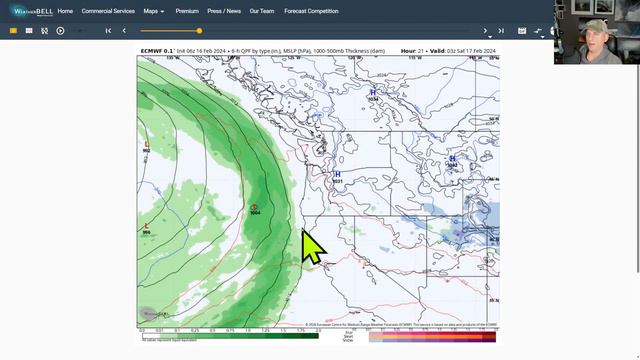Open the Home page
The image size is (640, 360).
[x=65, y=11]
